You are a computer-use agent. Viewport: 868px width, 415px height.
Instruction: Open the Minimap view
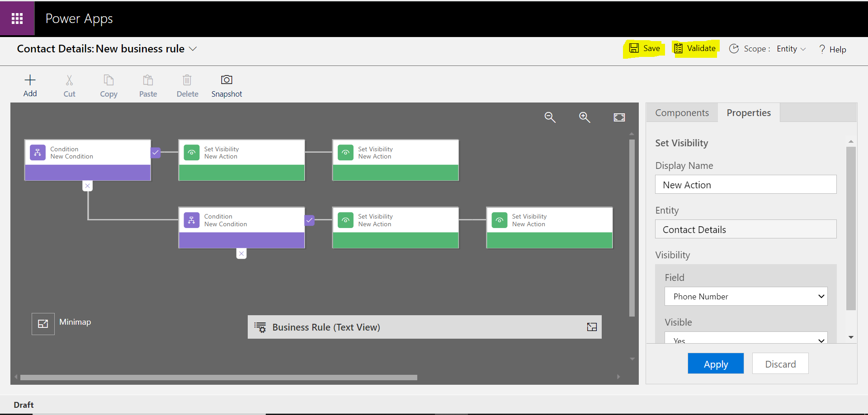[x=43, y=324]
